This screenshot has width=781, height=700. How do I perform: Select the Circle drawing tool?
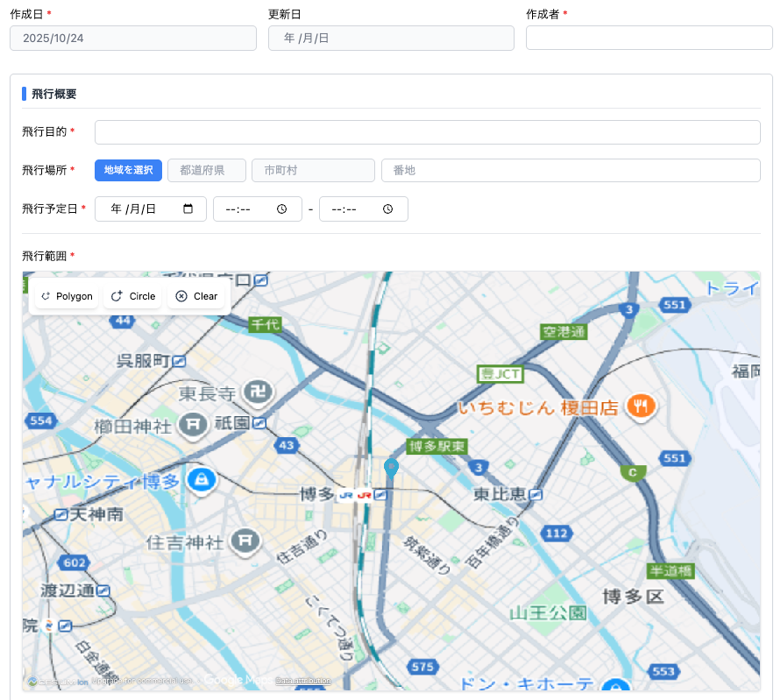[x=133, y=296]
